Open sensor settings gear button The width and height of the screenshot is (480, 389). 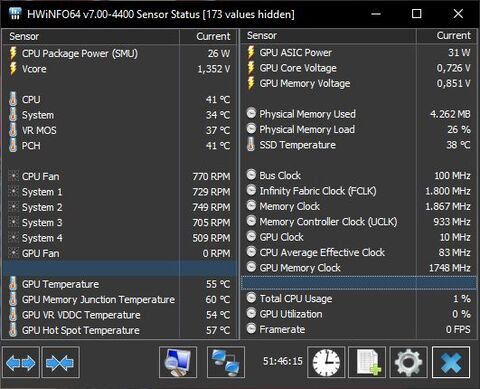[408, 362]
